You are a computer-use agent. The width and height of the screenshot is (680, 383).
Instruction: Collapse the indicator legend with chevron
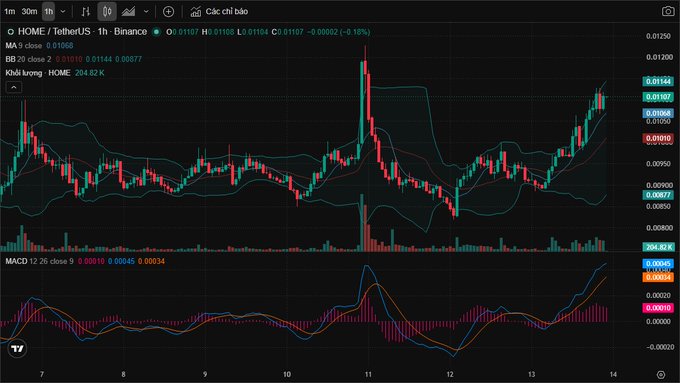(14, 87)
